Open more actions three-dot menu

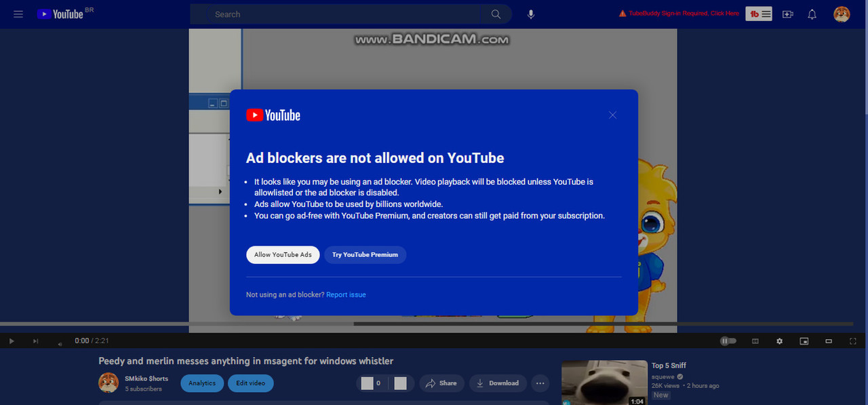(540, 383)
